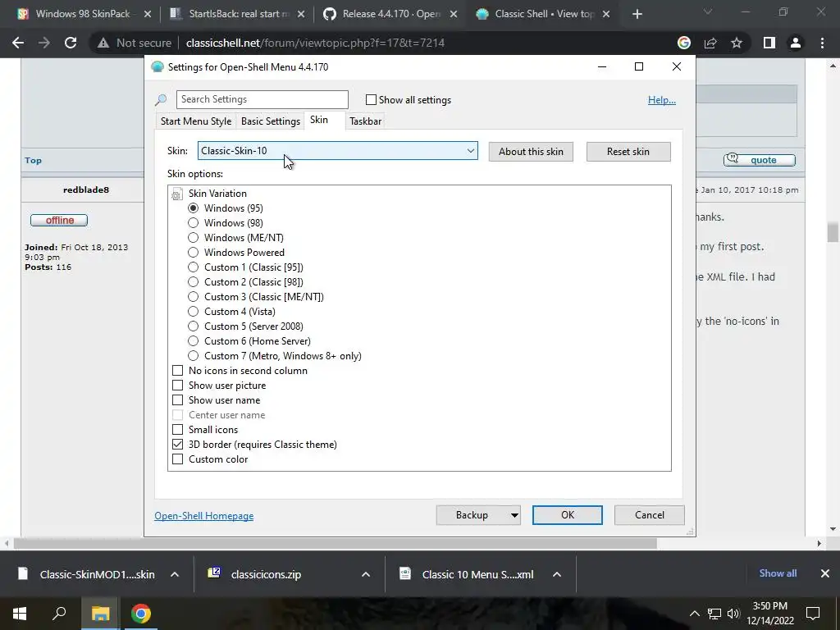Screen dimensions: 840x630
Task: Click Chrome icon on taskbar
Action: [x=141, y=614]
